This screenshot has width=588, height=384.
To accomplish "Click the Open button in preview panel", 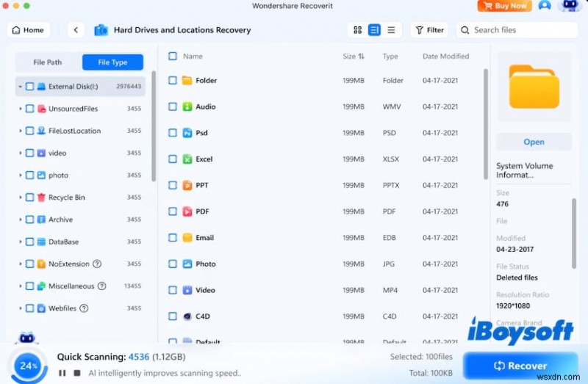I will pyautogui.click(x=534, y=142).
